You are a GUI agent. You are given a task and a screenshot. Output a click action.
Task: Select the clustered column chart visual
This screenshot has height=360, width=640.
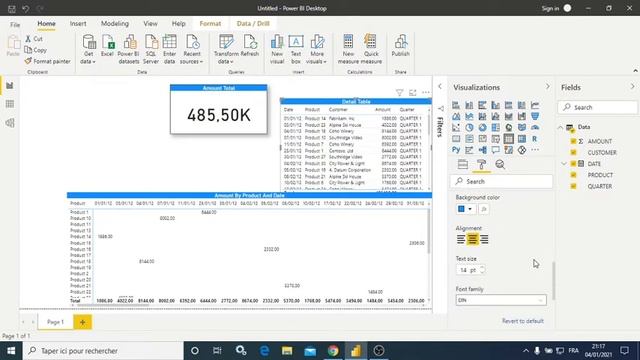[x=496, y=105]
